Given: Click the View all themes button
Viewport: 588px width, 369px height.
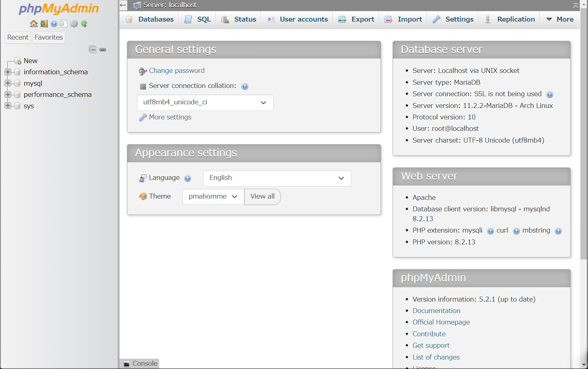Looking at the screenshot, I should [262, 197].
